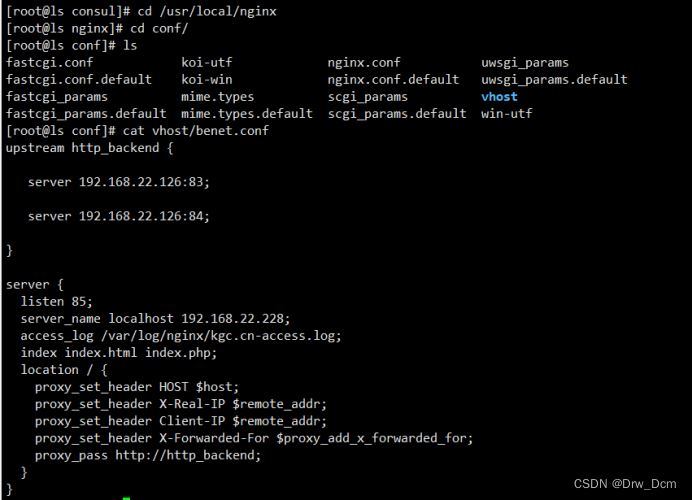This screenshot has width=692, height=500.
Task: Click the cd /usr/local/nginx command
Action: pos(207,11)
